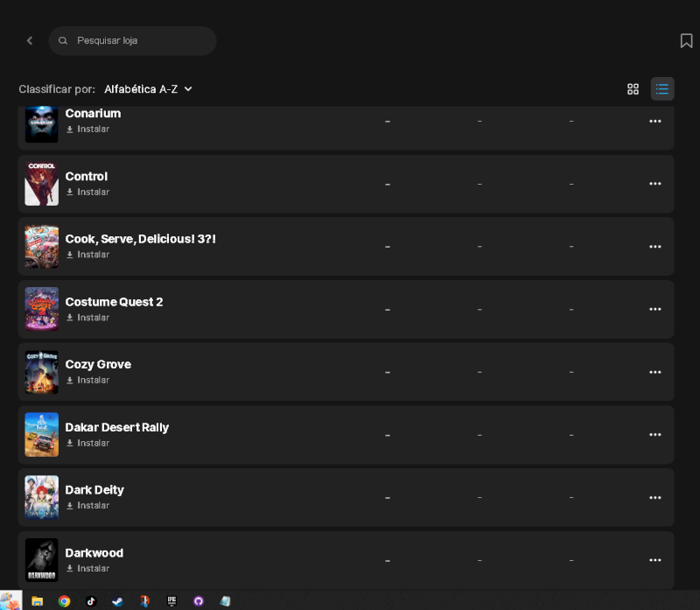Click the Conarium cover thumbnail

tap(41, 124)
